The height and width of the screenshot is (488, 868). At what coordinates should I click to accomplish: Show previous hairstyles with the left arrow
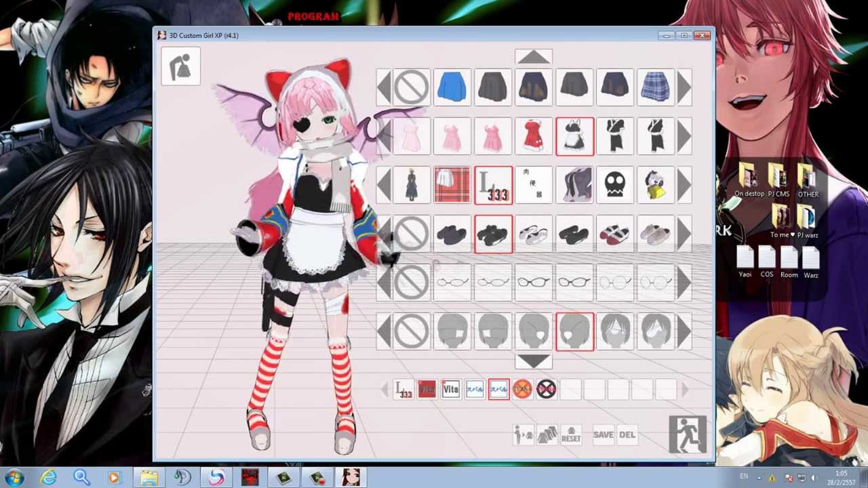pos(384,331)
